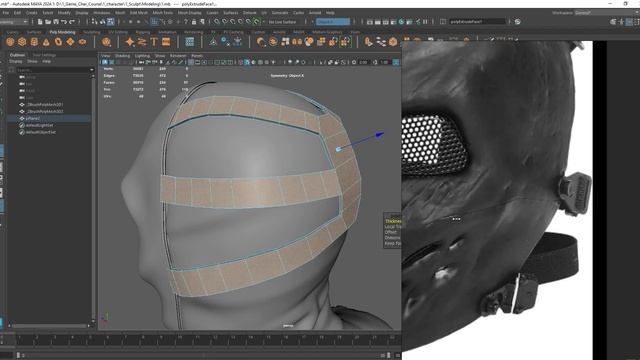
Task: Click the green-outlined shelf icon
Action: pos(346,42)
